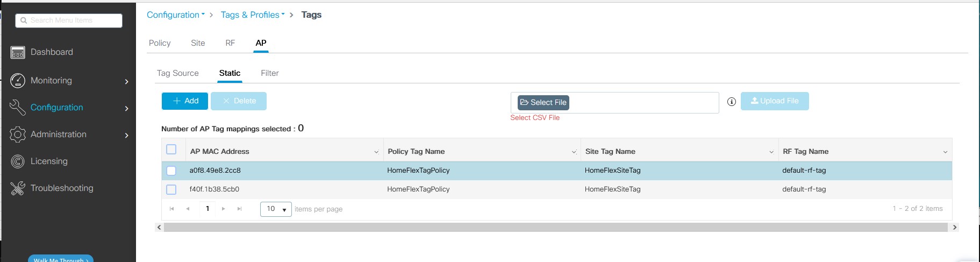
Task: Go to first page of table
Action: pos(171,209)
